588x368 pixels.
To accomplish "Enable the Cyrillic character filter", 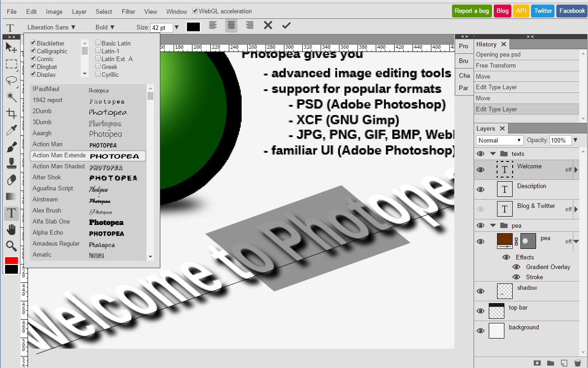I will pos(98,74).
